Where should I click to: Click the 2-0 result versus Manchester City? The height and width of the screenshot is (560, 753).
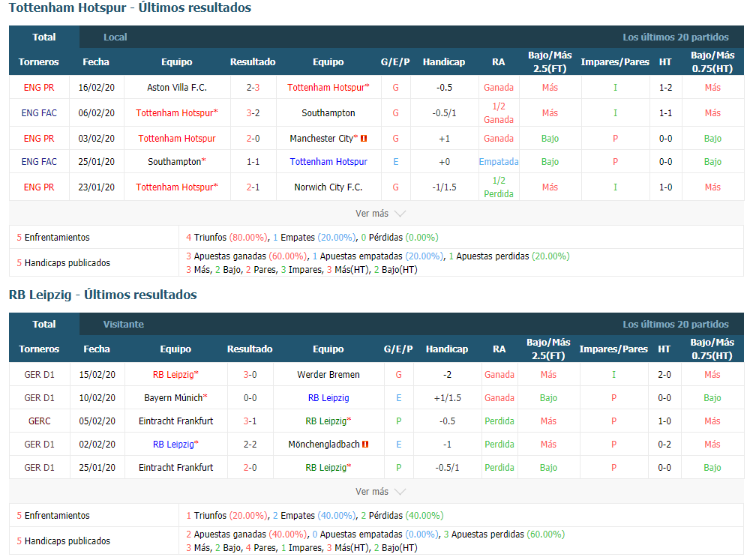253,139
